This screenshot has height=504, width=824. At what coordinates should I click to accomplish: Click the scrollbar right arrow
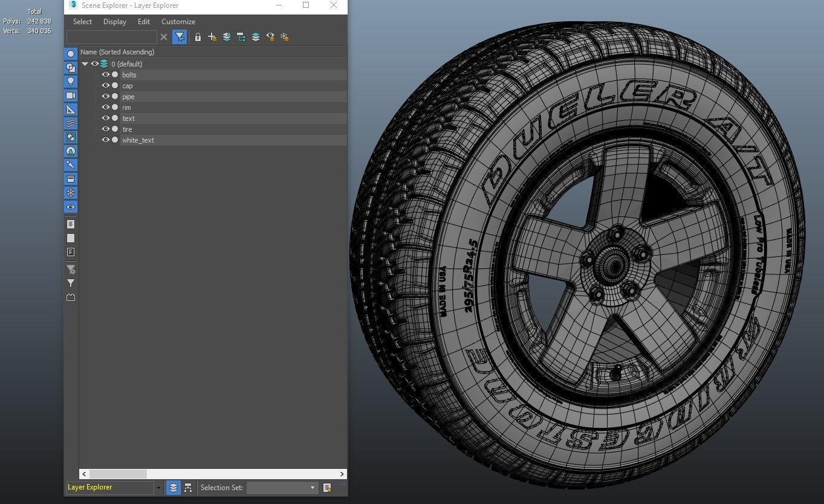342,474
